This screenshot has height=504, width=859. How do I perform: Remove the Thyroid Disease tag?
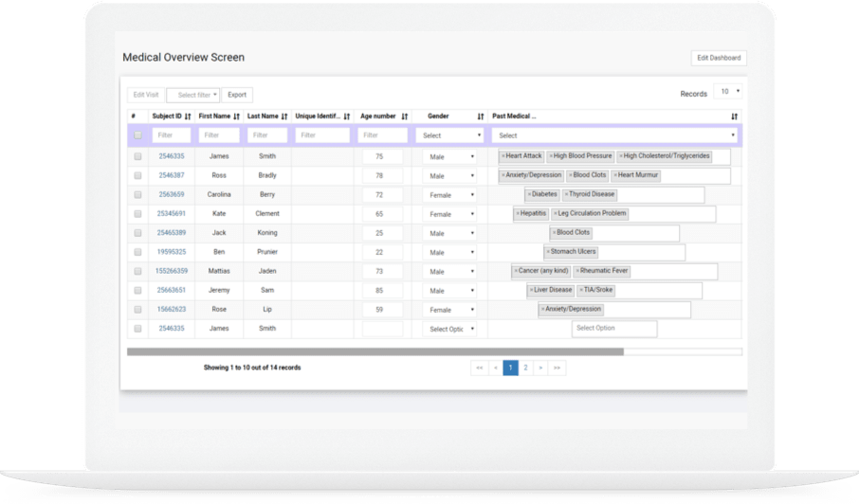(566, 195)
